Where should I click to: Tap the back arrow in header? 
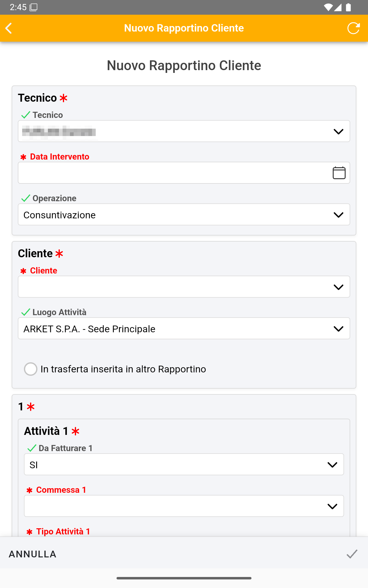(x=9, y=28)
